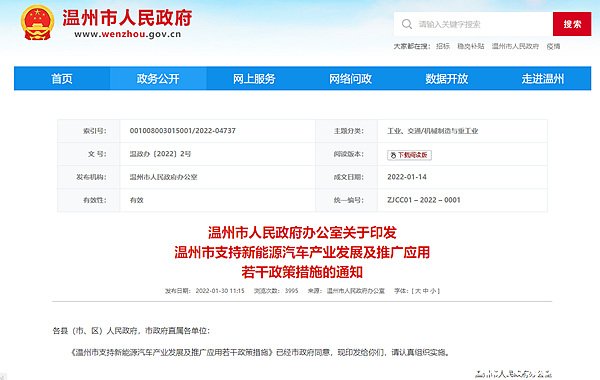
Task: Click the 疫情 hot search link
Action: click(553, 46)
